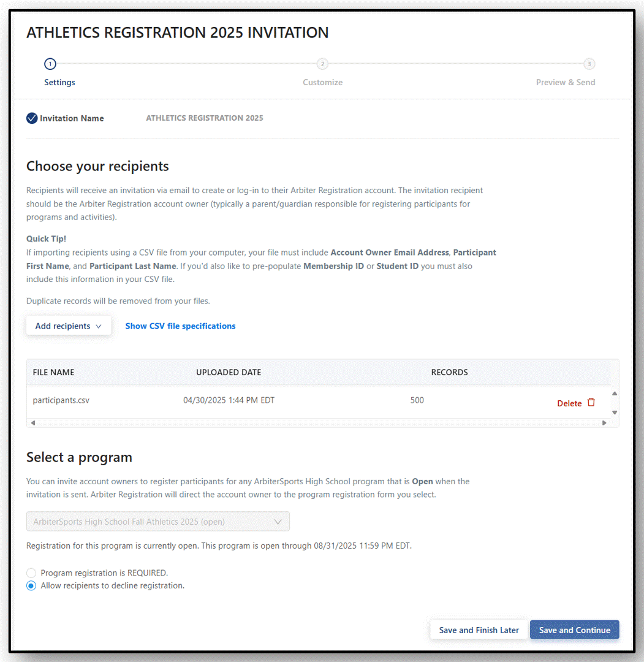Go to the Customize step label

322,82
